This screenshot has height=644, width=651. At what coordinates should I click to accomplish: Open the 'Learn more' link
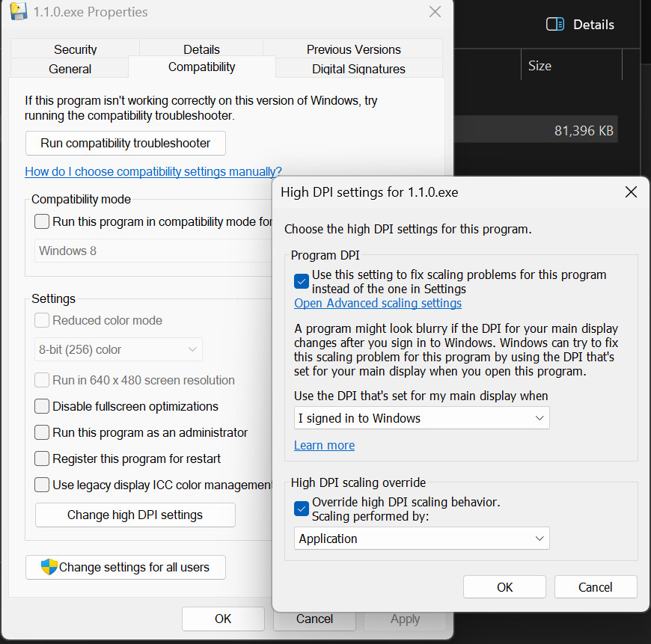pos(324,445)
